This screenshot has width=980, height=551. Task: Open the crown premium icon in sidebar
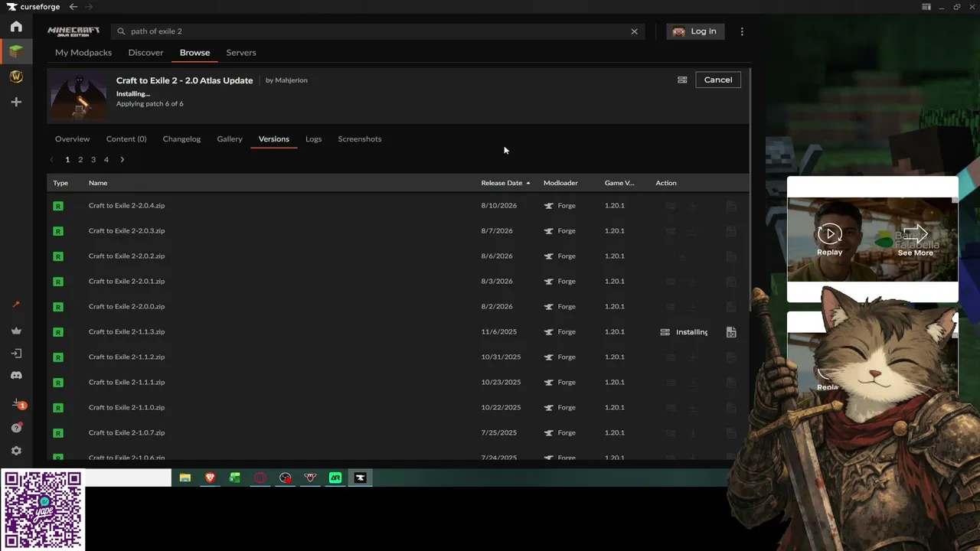(x=16, y=331)
